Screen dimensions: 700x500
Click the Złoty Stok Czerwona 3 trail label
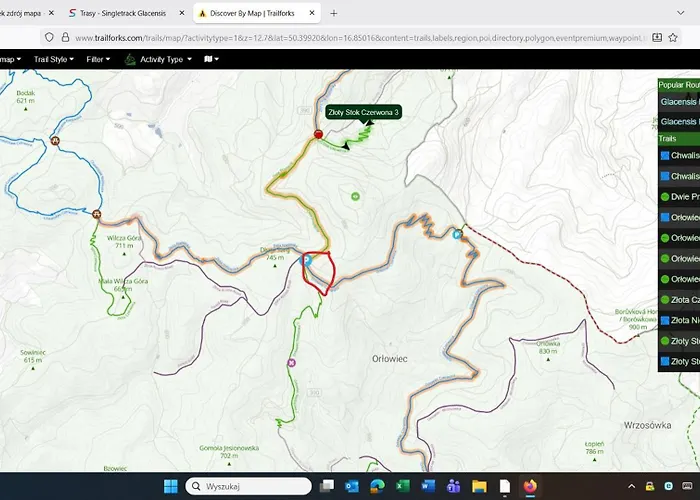[x=364, y=113]
